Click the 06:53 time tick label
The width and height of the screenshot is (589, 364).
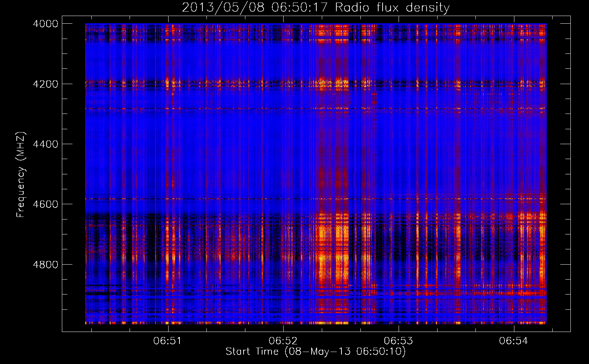(x=399, y=341)
